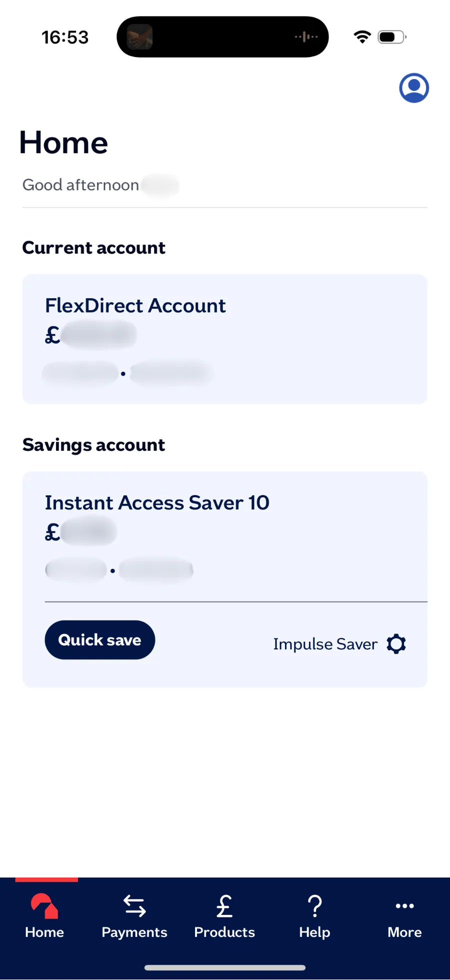Viewport: 450px width, 980px height.
Task: Open the Impulse Saver settings gear
Action: coord(395,644)
